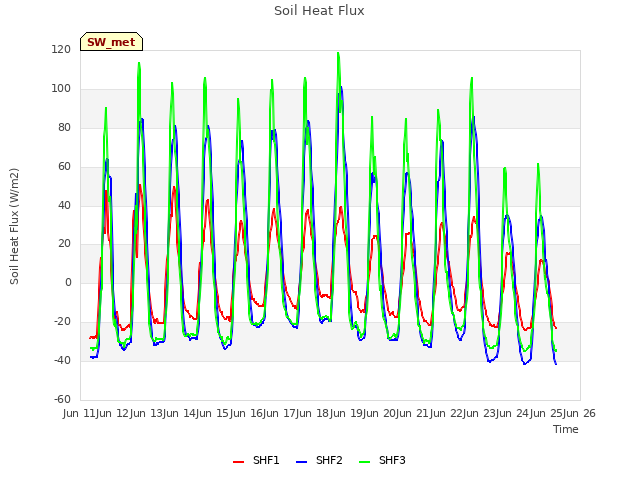
Task: Click the 60 y-axis tick label
Action: tap(64, 166)
